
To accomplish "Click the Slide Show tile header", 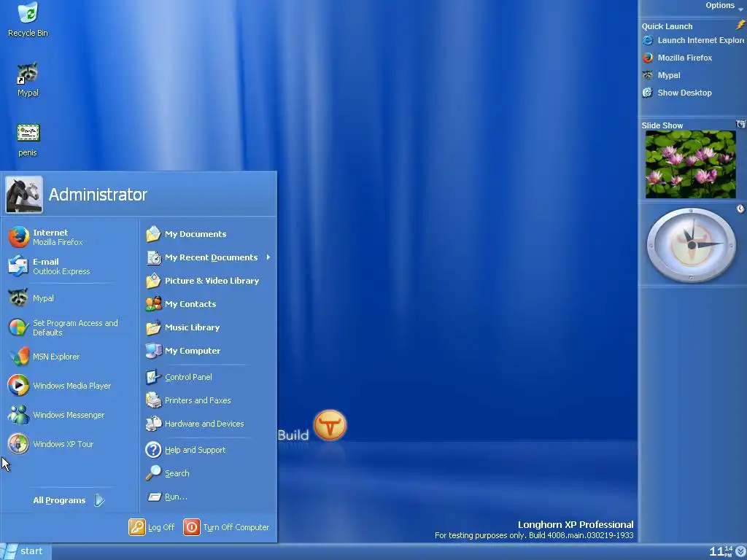I will [x=662, y=125].
